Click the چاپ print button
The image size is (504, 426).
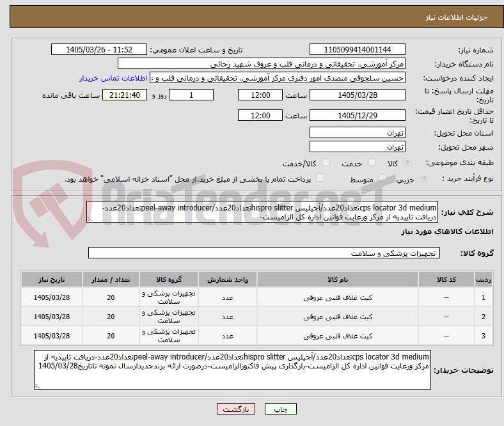pos(280,409)
